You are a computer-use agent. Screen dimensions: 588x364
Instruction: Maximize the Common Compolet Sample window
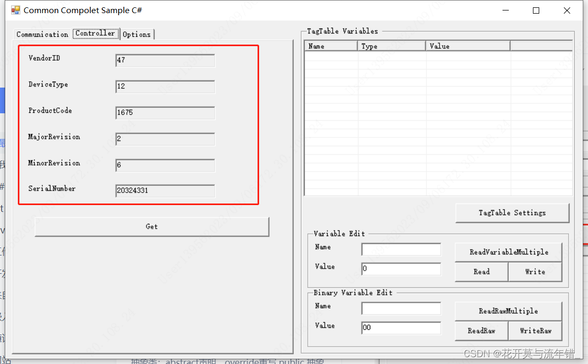(x=536, y=10)
